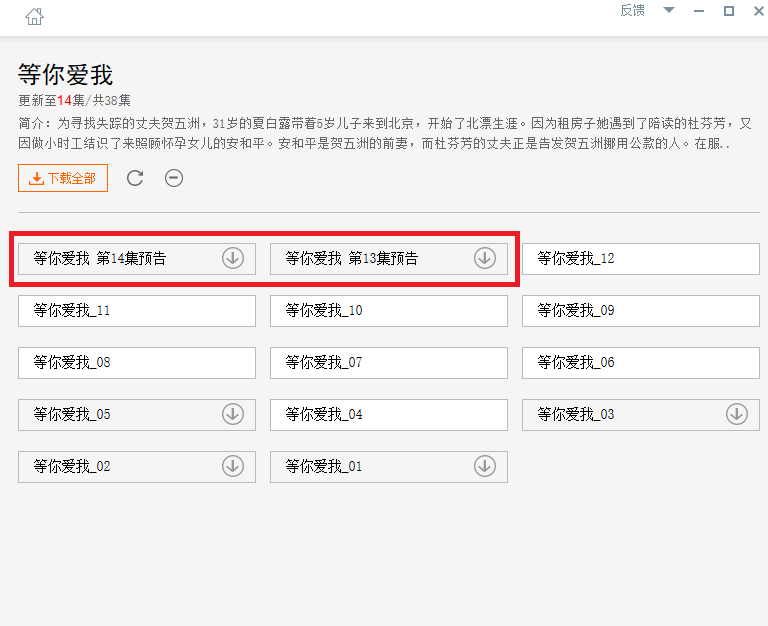Download 等你爱我 第14集预告 via arrow icon
Viewport: 768px width, 626px height.
pyautogui.click(x=233, y=258)
